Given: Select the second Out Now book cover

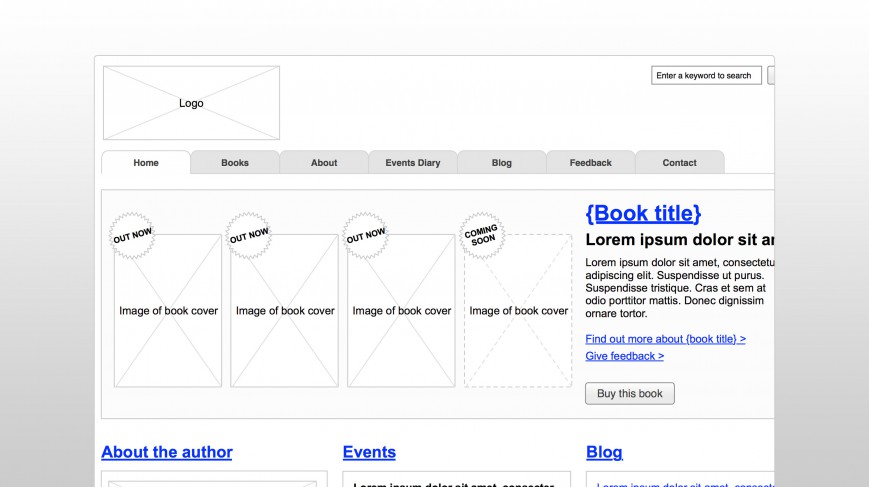Looking at the screenshot, I should (x=284, y=311).
